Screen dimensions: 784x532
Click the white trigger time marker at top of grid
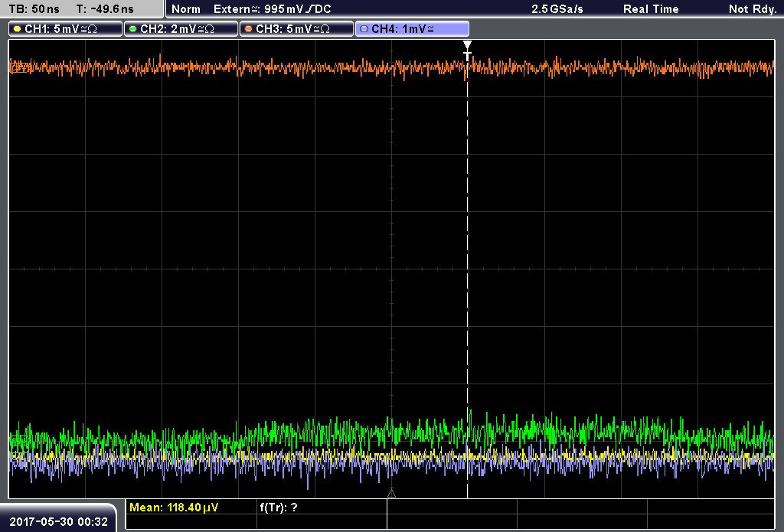pos(467,51)
